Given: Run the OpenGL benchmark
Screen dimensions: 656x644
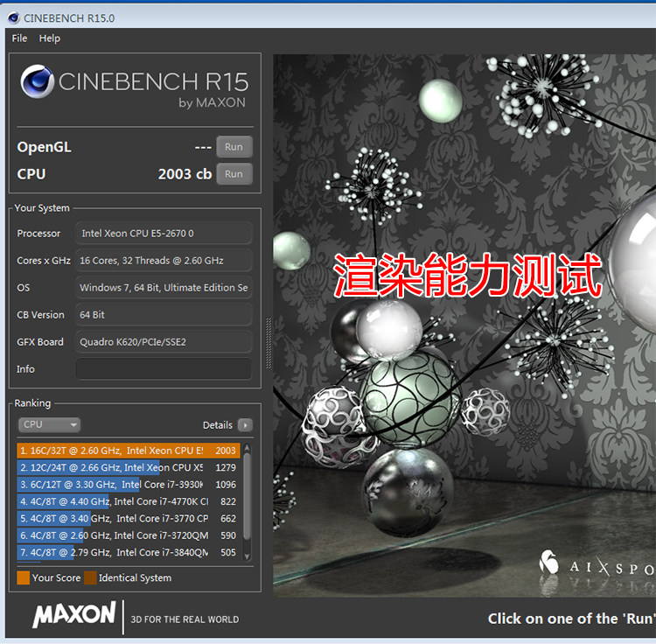Looking at the screenshot, I should click(234, 147).
